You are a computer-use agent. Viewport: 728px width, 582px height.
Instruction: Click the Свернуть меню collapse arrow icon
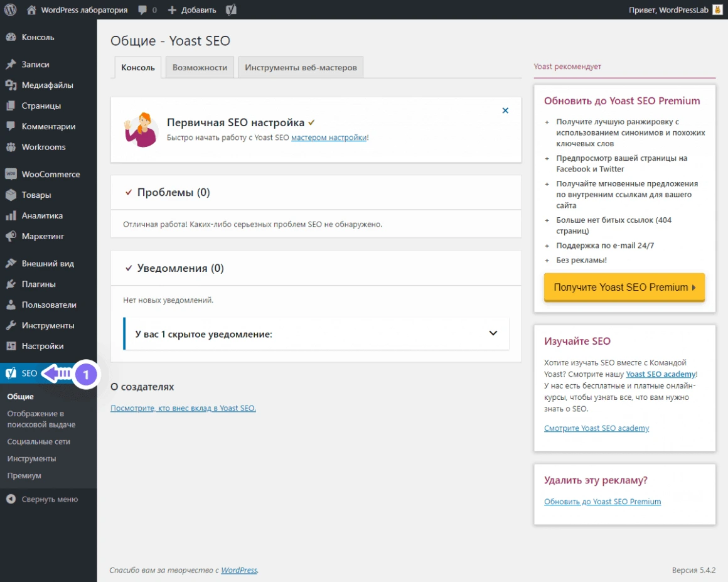coord(11,499)
